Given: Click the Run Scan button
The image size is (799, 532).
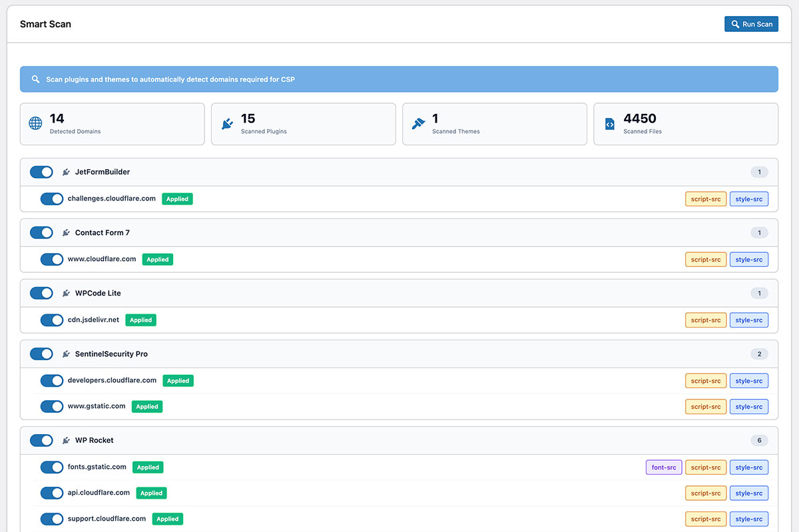Looking at the screenshot, I should (751, 24).
